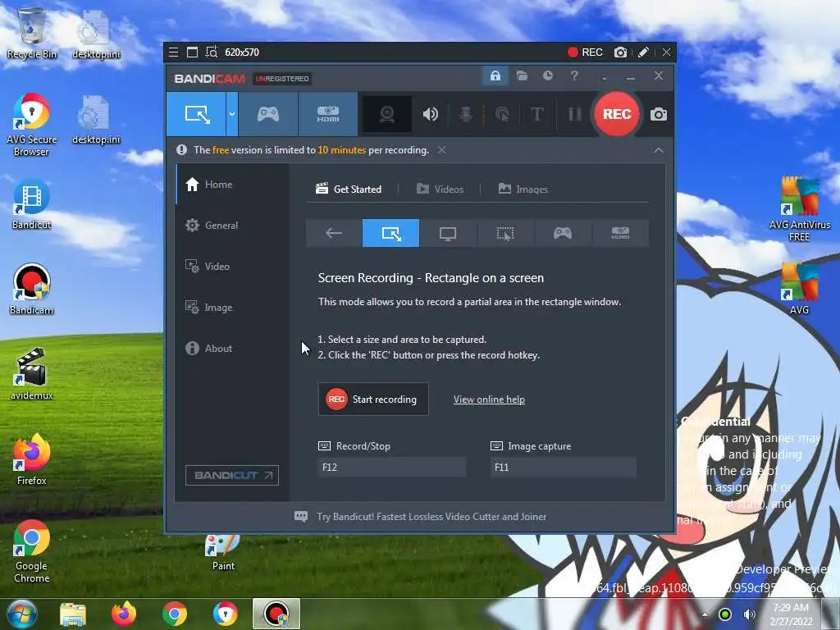
Task: Select the game recording mode tile
Action: [563, 233]
